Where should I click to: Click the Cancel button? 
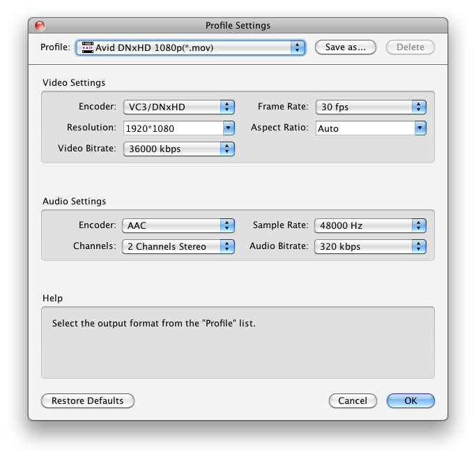pyautogui.click(x=353, y=401)
